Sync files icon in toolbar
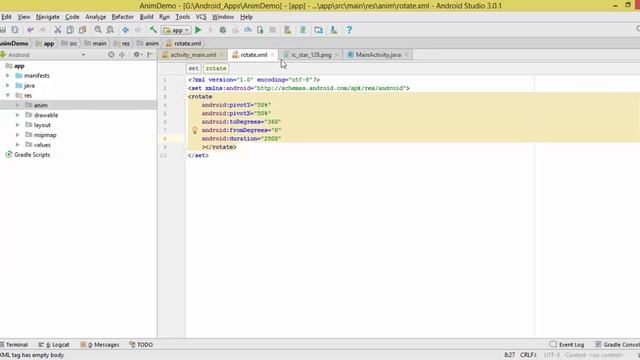640x360 pixels. pyautogui.click(x=15, y=30)
